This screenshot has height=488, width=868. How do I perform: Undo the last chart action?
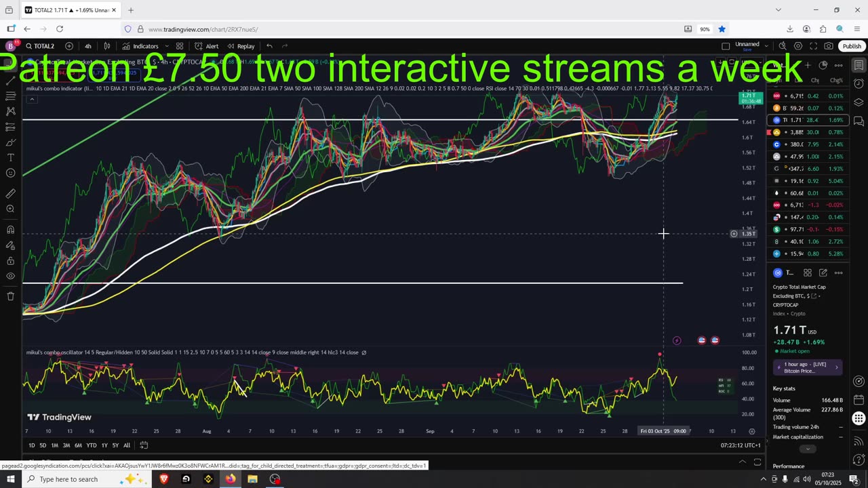point(269,46)
